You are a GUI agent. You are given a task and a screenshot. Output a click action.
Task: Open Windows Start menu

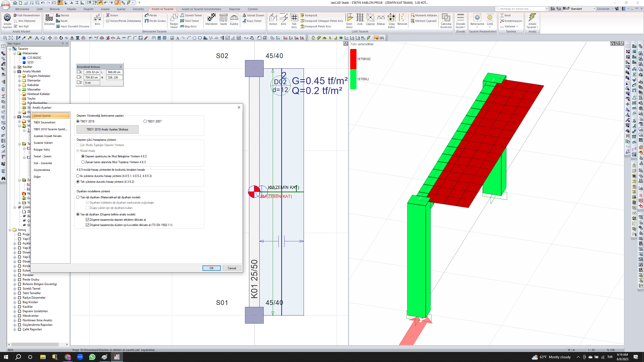6,357
